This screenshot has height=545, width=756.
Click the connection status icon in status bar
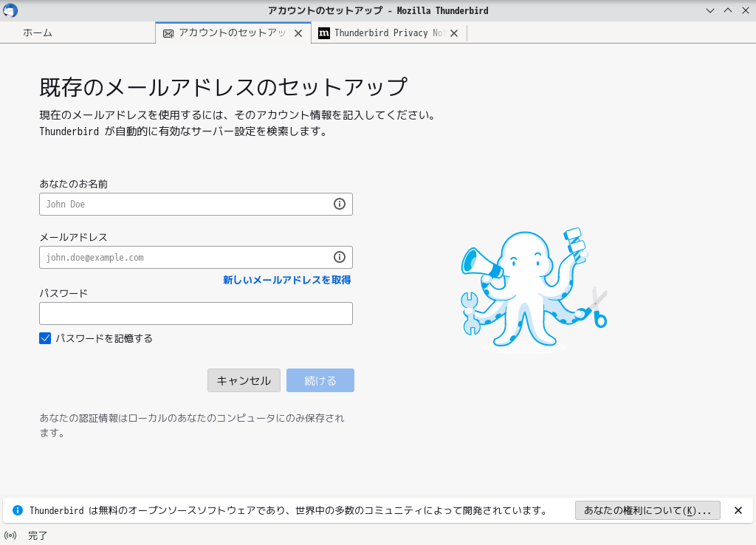10,535
